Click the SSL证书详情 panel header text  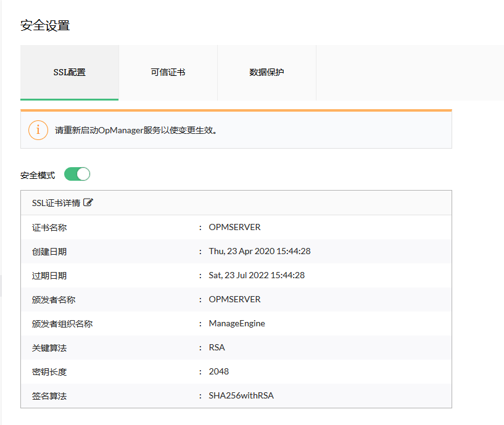[56, 203]
